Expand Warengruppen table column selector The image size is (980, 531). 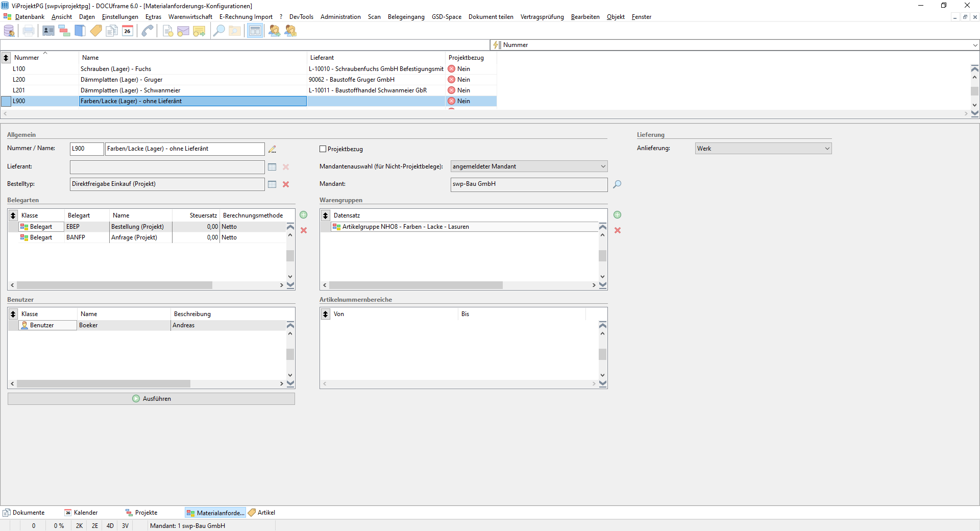[326, 215]
